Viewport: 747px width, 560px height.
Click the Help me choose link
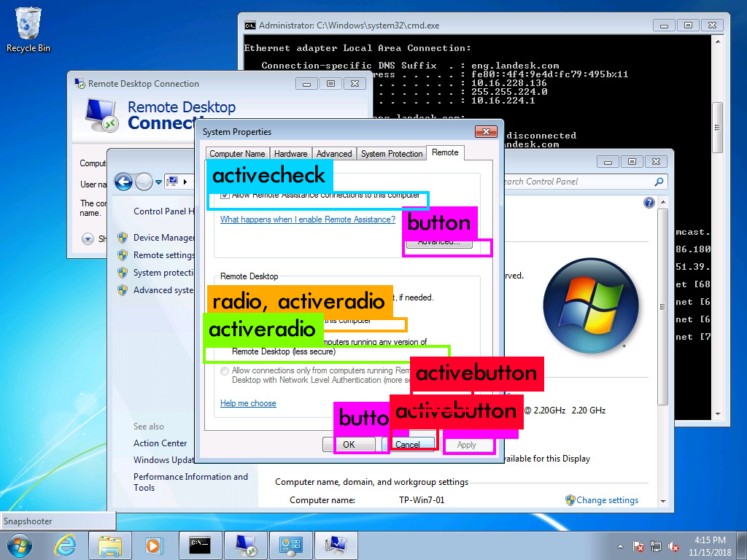click(248, 403)
